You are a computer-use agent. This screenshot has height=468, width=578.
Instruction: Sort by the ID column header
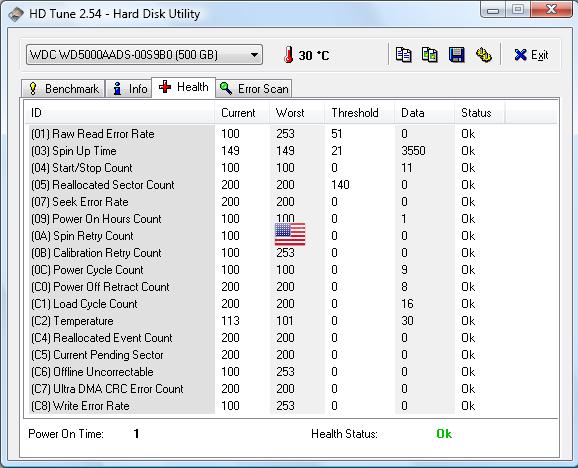click(x=120, y=113)
